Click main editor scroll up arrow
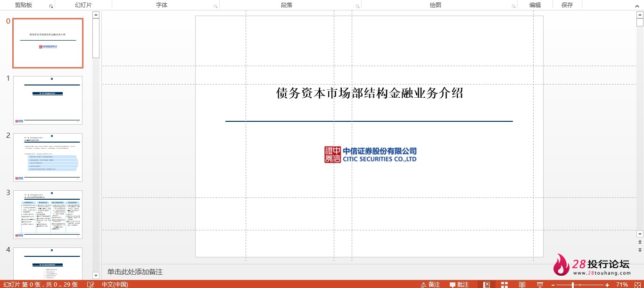The image size is (644, 288). (x=640, y=15)
